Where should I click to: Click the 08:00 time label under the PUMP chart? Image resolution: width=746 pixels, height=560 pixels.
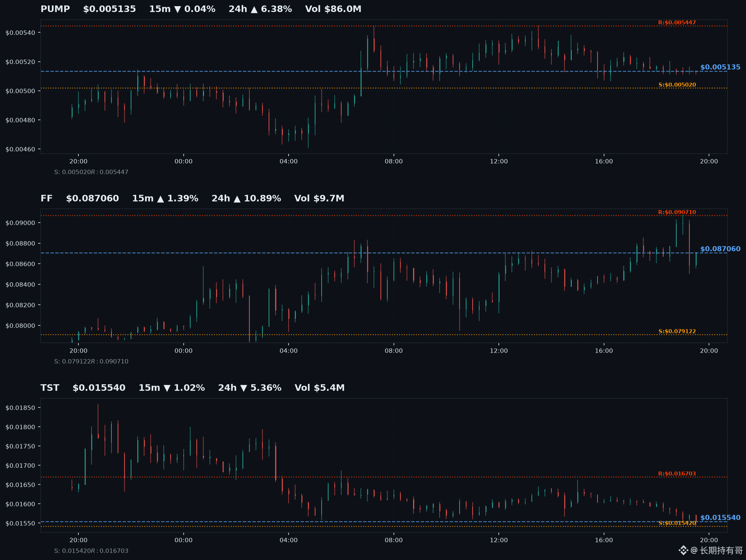point(394,161)
